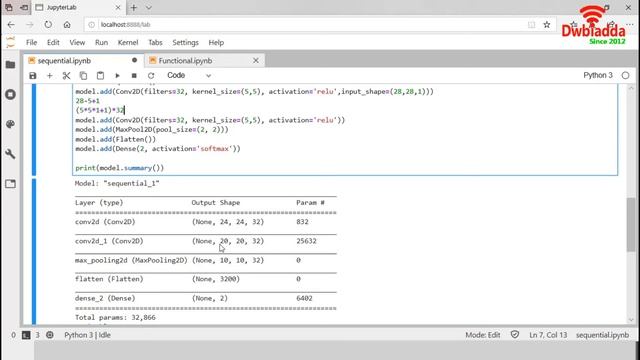
Task: Click the conv2d_1 (Conv2D) output row label
Action: [x=109, y=241]
